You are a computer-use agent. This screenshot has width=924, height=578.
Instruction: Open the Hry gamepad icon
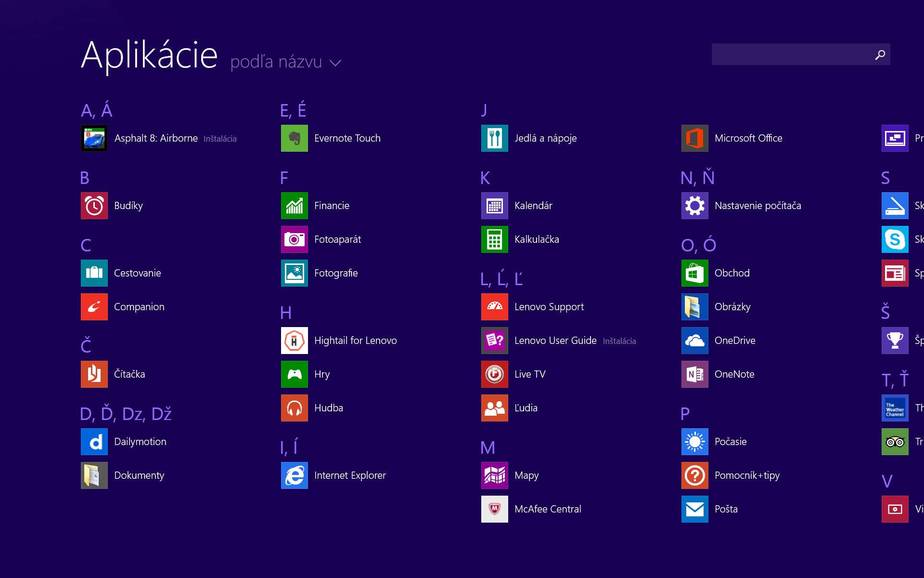(x=294, y=374)
